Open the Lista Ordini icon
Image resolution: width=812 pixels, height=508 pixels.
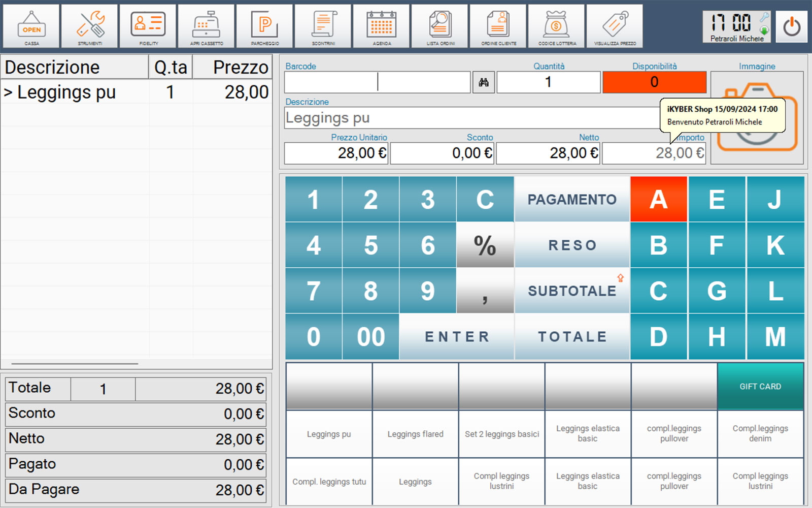(x=440, y=26)
